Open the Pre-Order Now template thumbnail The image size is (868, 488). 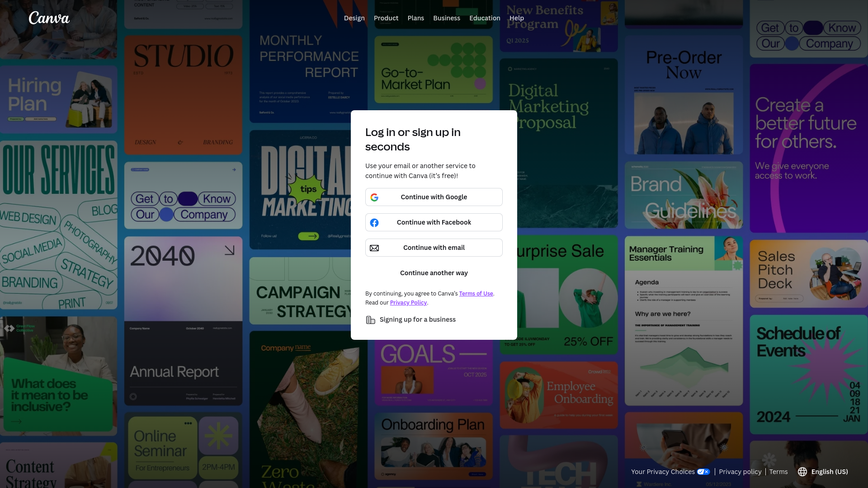(683, 95)
